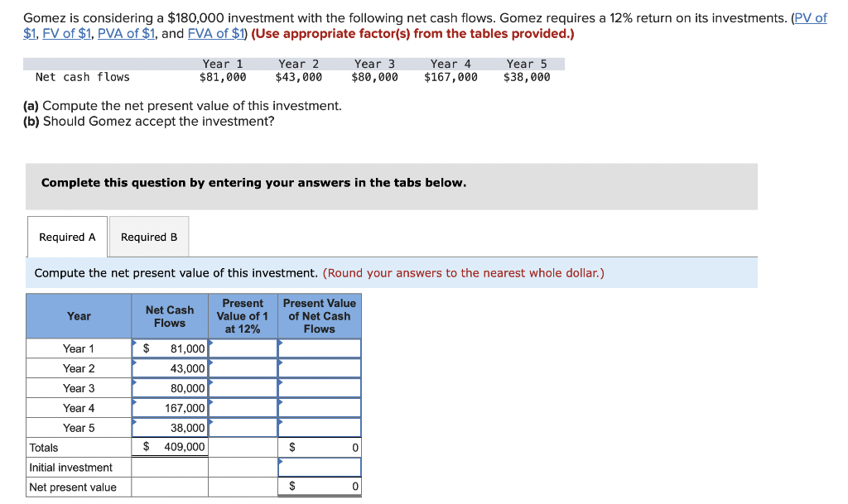Click Year 5 Present Value of 1 field
This screenshot has height=504, width=848.
point(243,428)
